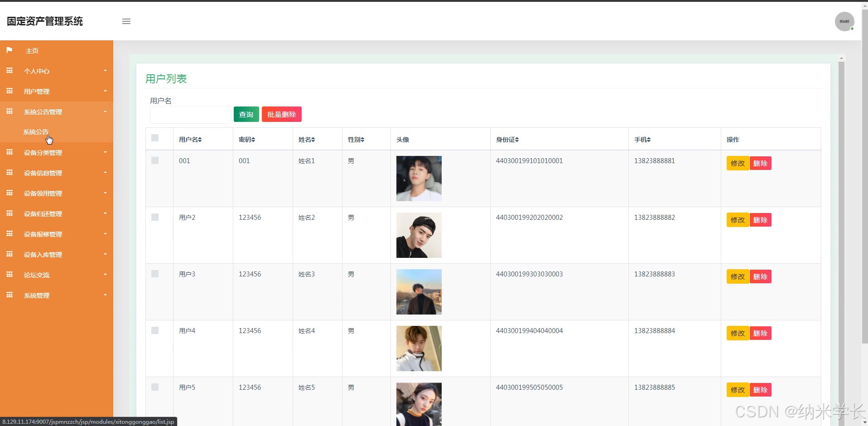Check the box for 用户4
Viewport: 868px width, 426px height.
pos(155,330)
